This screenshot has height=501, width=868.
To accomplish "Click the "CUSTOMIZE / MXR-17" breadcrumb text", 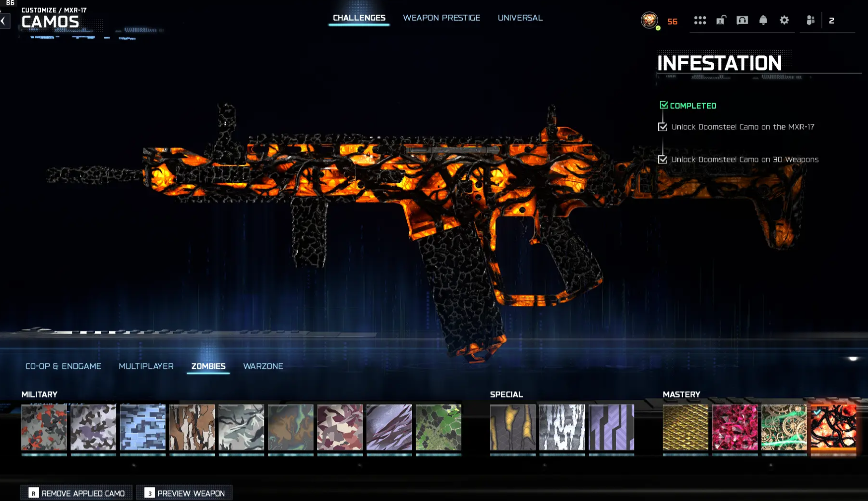I will 54,10.
